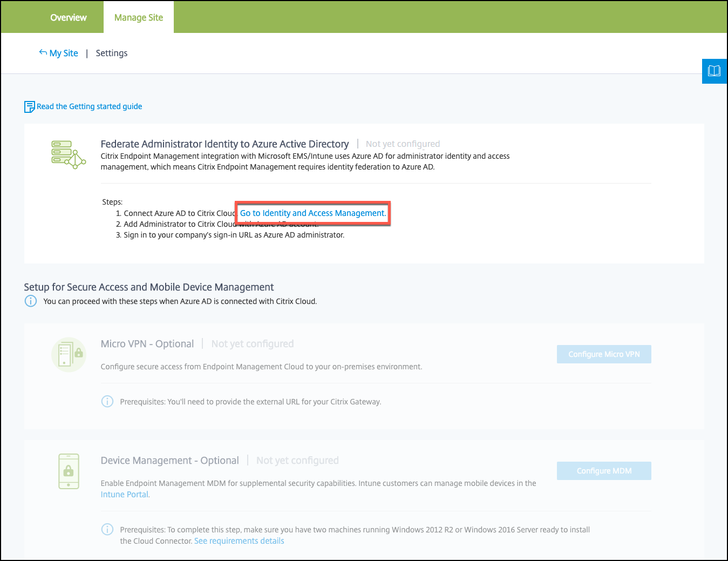Screen dimensions: 728x561
Task: Click Not yet configured status beside Micro VPN
Action: (x=253, y=344)
